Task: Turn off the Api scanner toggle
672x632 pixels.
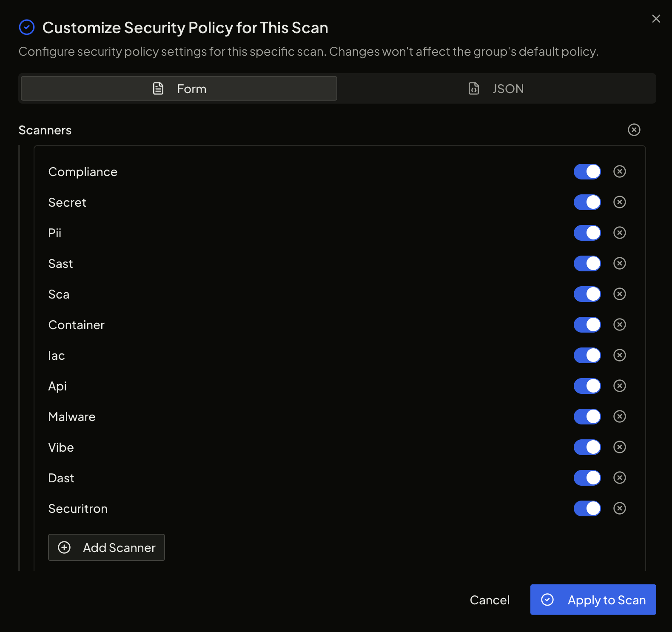Action: point(587,386)
